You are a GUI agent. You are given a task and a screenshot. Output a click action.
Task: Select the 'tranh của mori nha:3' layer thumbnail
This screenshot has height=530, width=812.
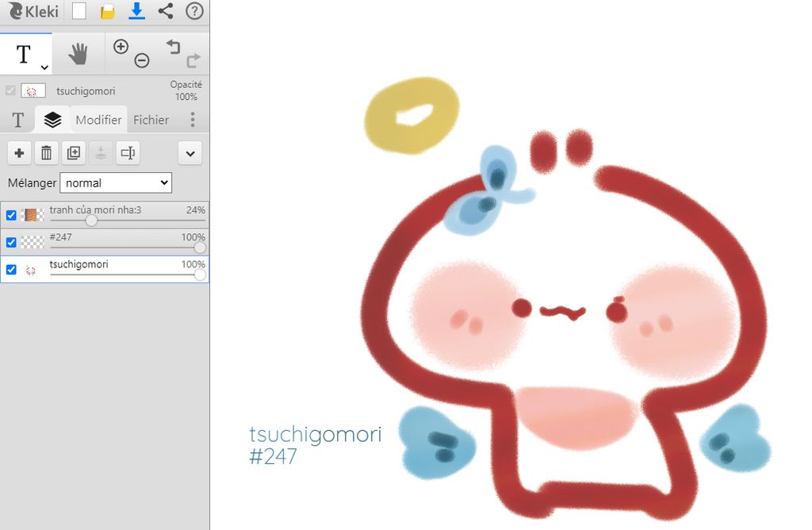(x=32, y=215)
